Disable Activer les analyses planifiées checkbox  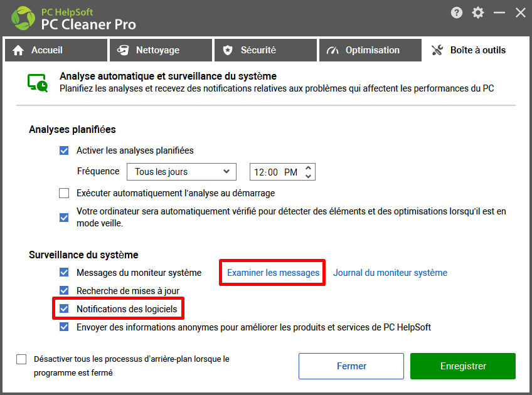tap(64, 150)
